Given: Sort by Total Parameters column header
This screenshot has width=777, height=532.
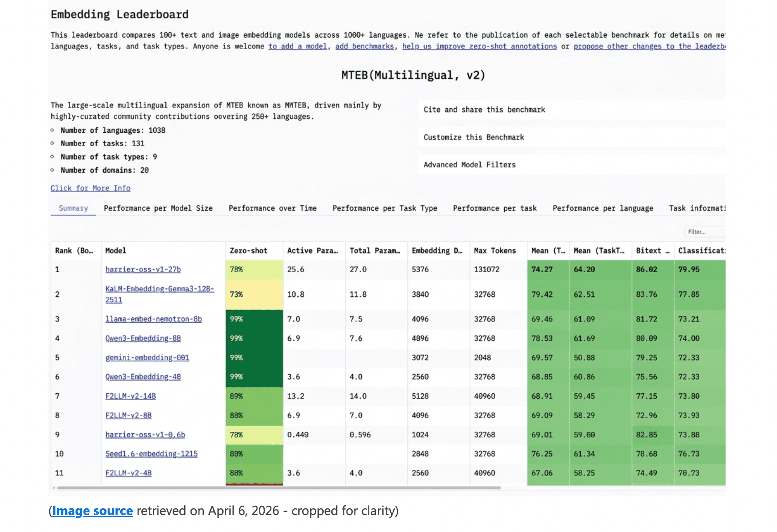Looking at the screenshot, I should [x=376, y=251].
